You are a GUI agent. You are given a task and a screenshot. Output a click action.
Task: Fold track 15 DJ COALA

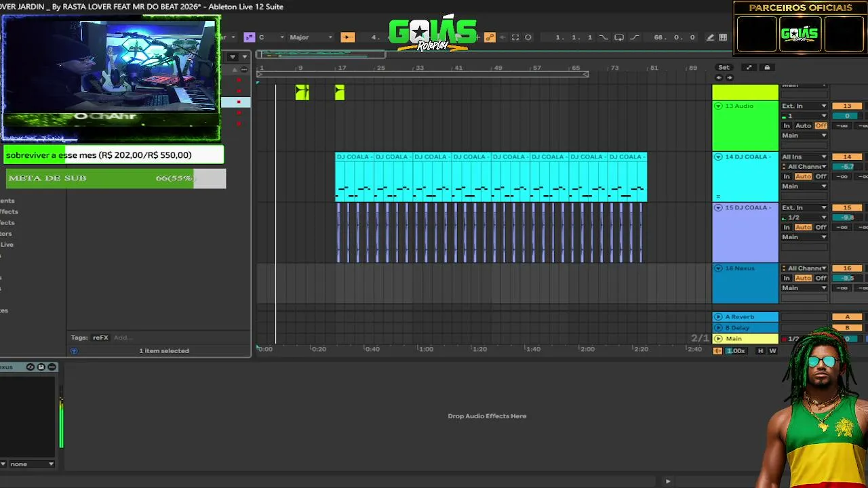[718, 208]
